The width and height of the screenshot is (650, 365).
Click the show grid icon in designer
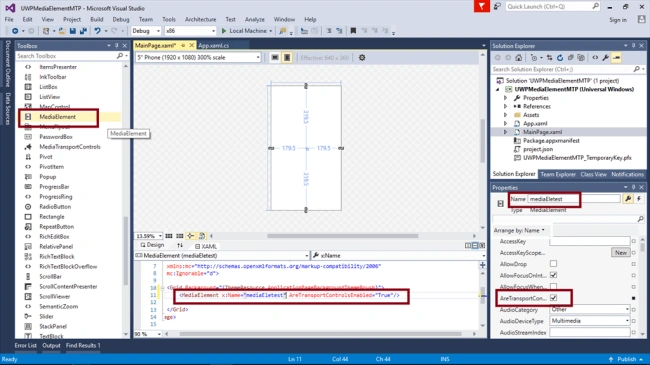coord(169,236)
